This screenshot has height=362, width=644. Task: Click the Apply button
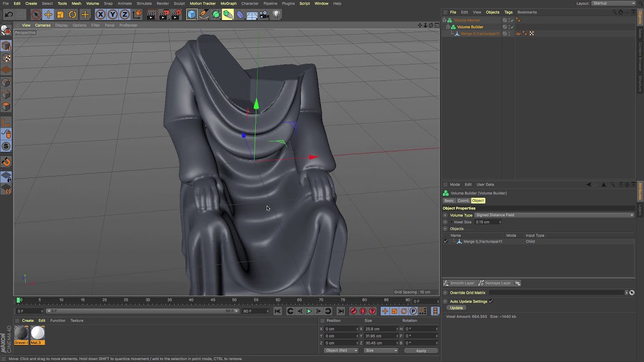pos(421,350)
